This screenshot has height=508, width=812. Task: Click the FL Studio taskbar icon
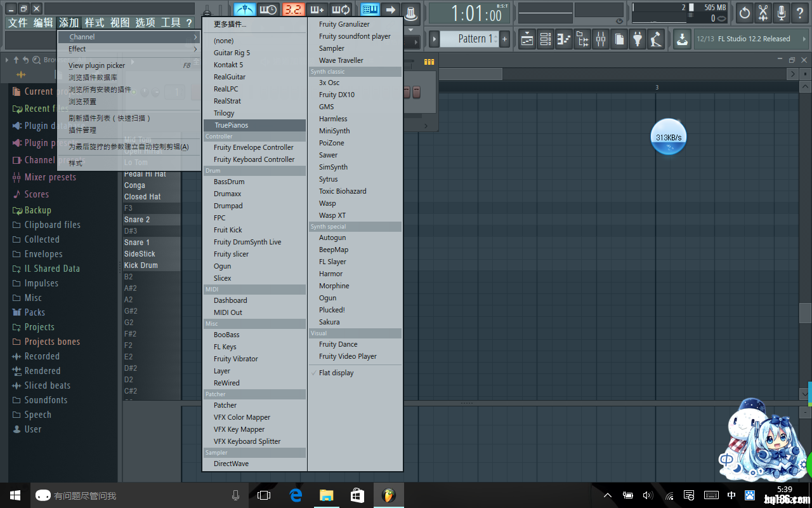click(x=388, y=495)
